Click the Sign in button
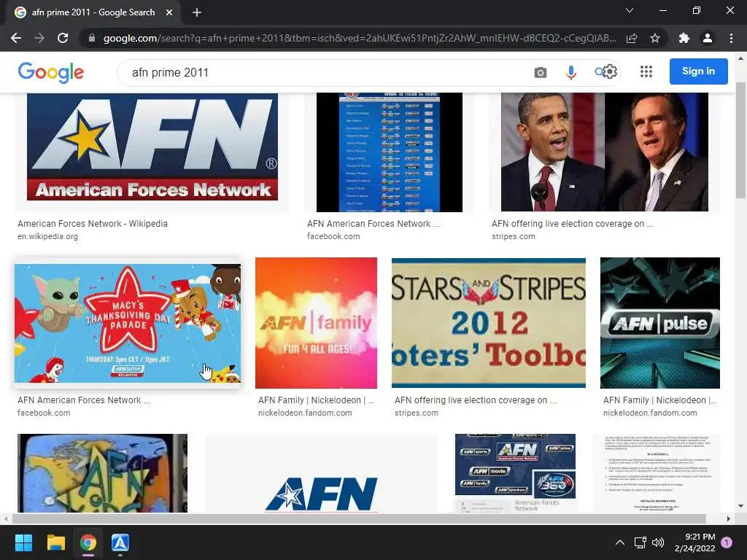 pos(698,71)
